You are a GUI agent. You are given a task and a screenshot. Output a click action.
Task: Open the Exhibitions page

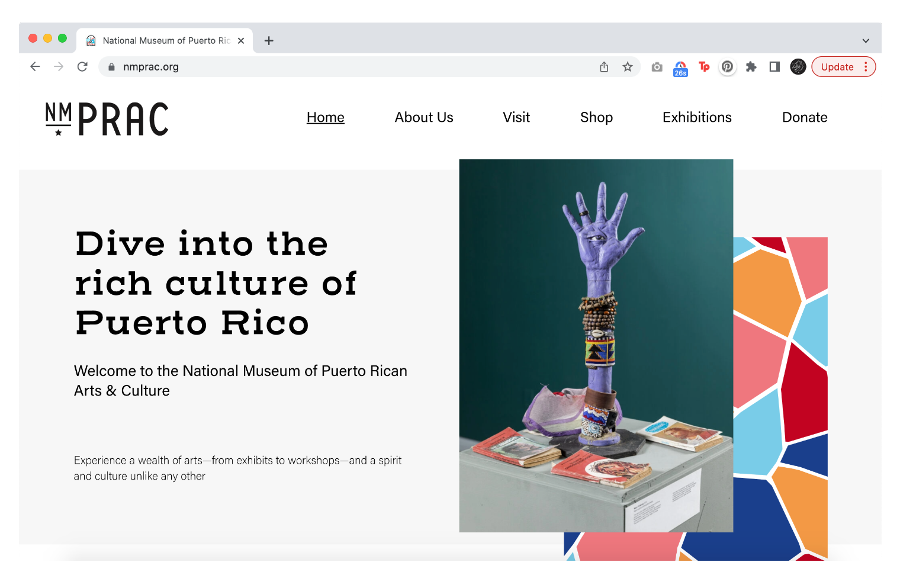coord(697,117)
